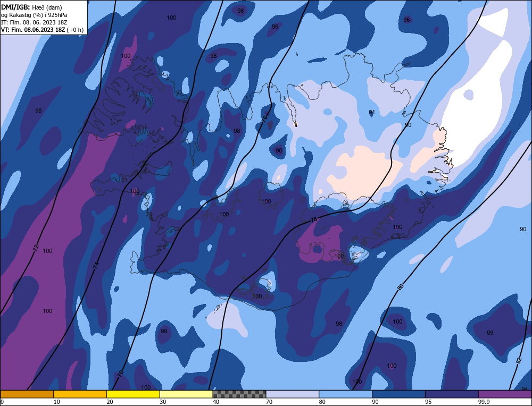Click the legend tick label "99.9"
532x406 pixels.
(x=484, y=402)
